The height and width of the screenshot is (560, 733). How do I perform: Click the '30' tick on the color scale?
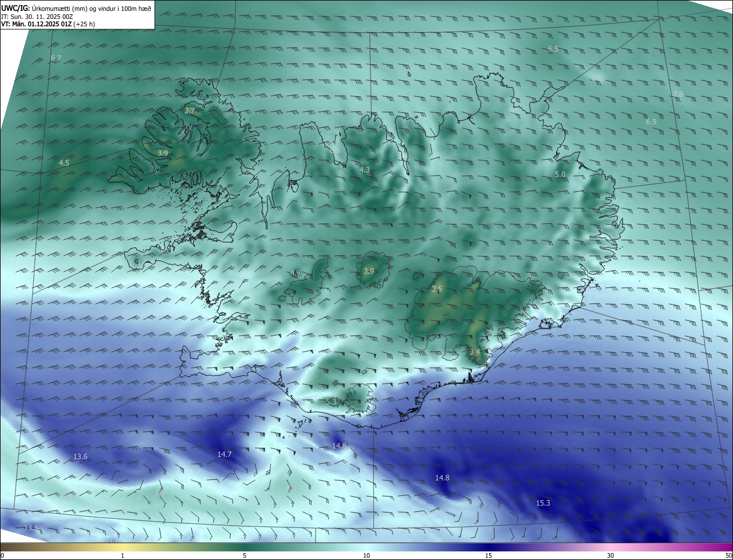pyautogui.click(x=610, y=555)
